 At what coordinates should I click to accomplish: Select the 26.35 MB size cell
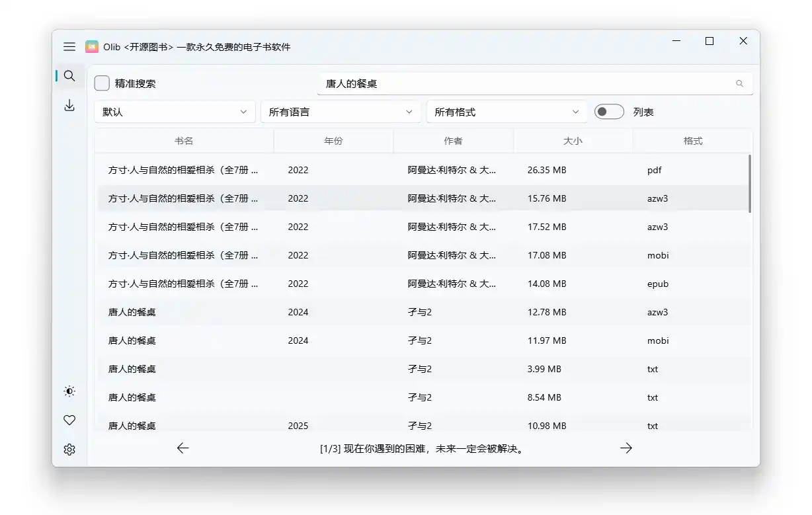[547, 170]
